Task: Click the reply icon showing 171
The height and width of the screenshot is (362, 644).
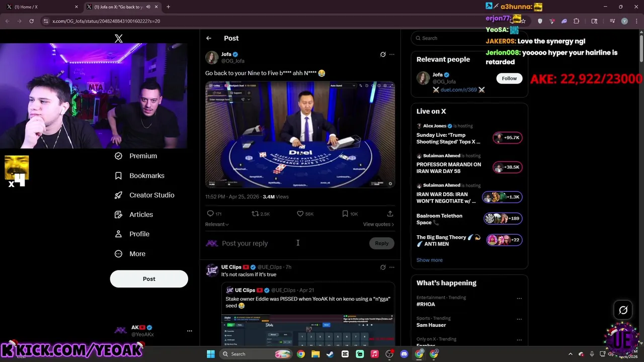Action: 214,214
